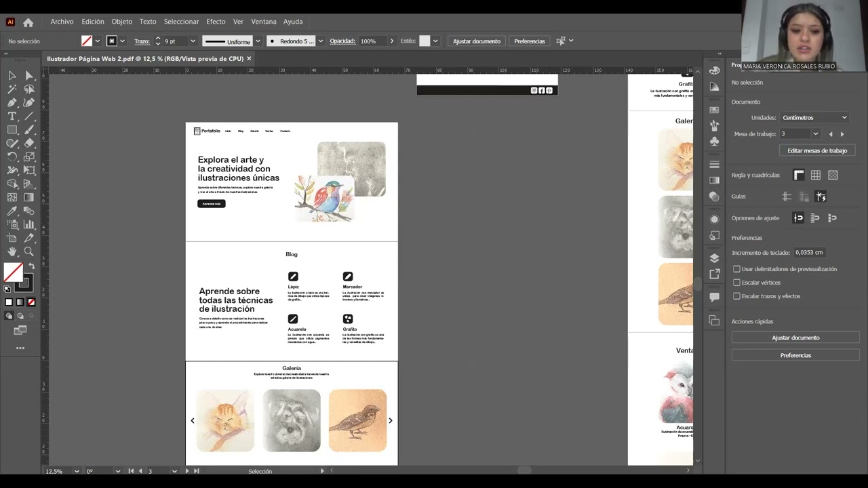The height and width of the screenshot is (488, 868).
Task: Open the stroke weight dropdown
Action: tap(193, 41)
